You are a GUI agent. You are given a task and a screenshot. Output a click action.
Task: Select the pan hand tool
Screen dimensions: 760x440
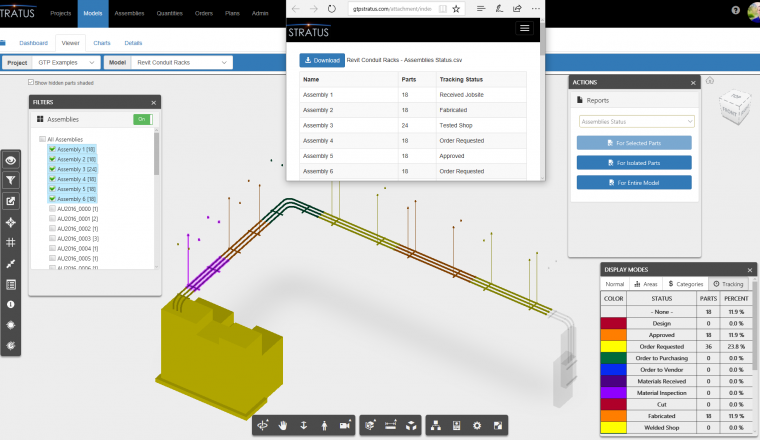pyautogui.click(x=284, y=425)
